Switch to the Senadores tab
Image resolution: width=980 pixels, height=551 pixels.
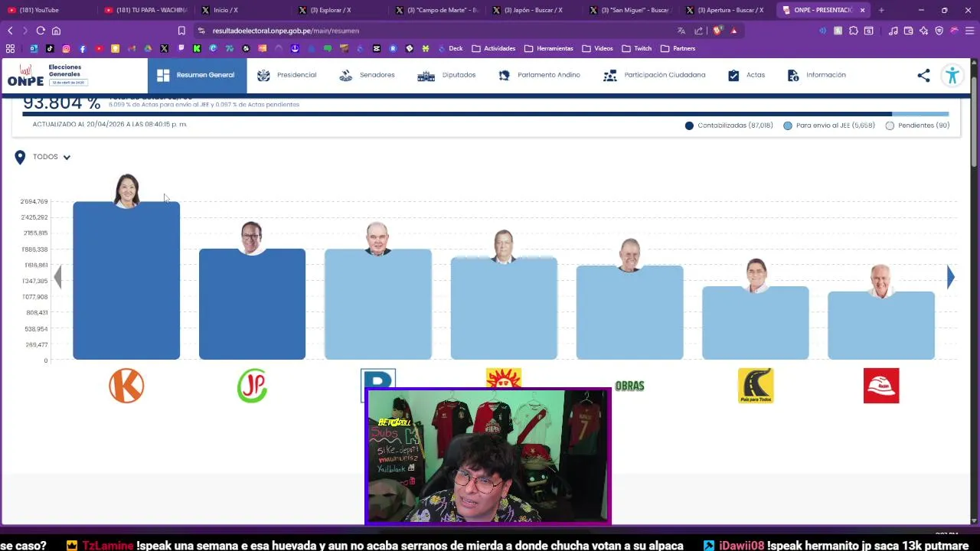367,75
